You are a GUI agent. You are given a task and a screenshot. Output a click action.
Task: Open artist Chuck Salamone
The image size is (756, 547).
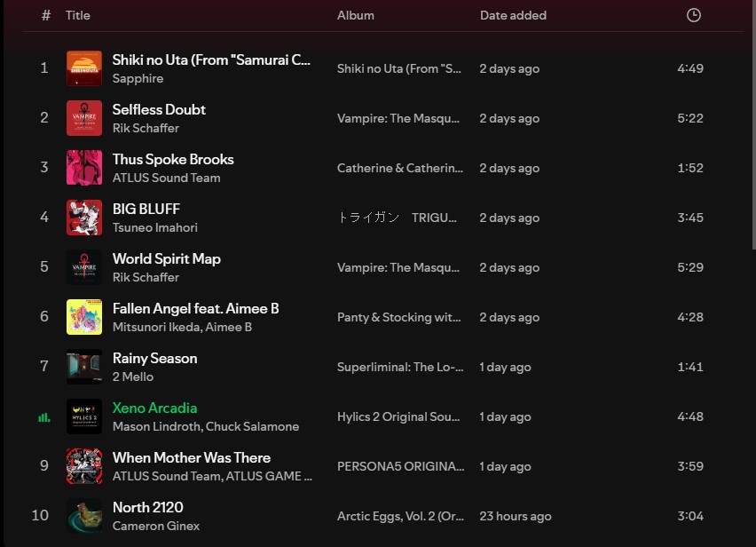point(252,426)
